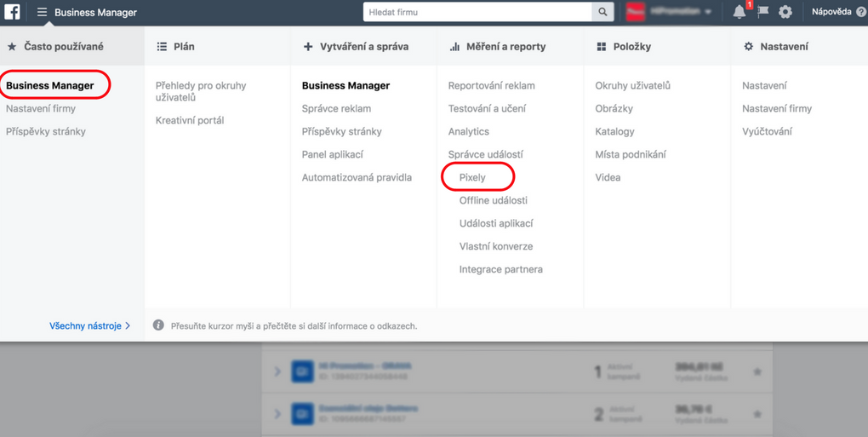868x437 pixels.
Task: Open Nastavení firmy in Nastavení column
Action: tap(777, 108)
